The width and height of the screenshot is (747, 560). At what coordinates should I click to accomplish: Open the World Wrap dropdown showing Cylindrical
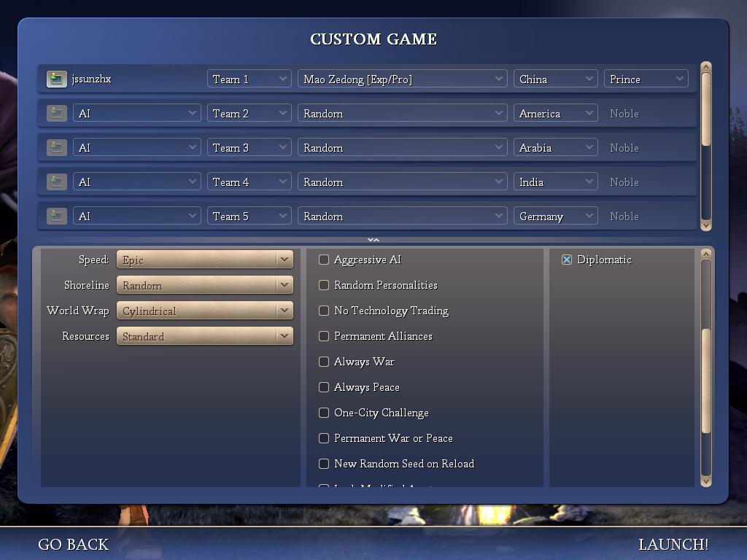(205, 311)
